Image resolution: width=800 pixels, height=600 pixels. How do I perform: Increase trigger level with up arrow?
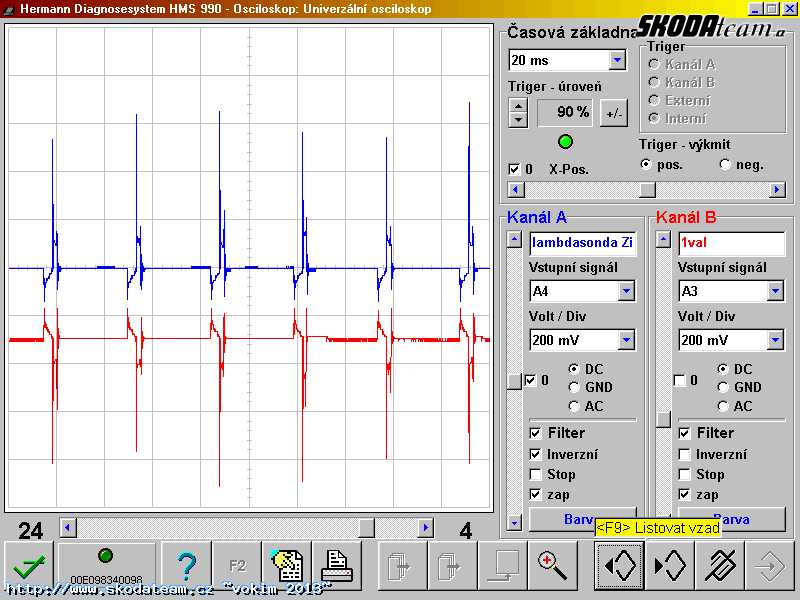[x=518, y=106]
